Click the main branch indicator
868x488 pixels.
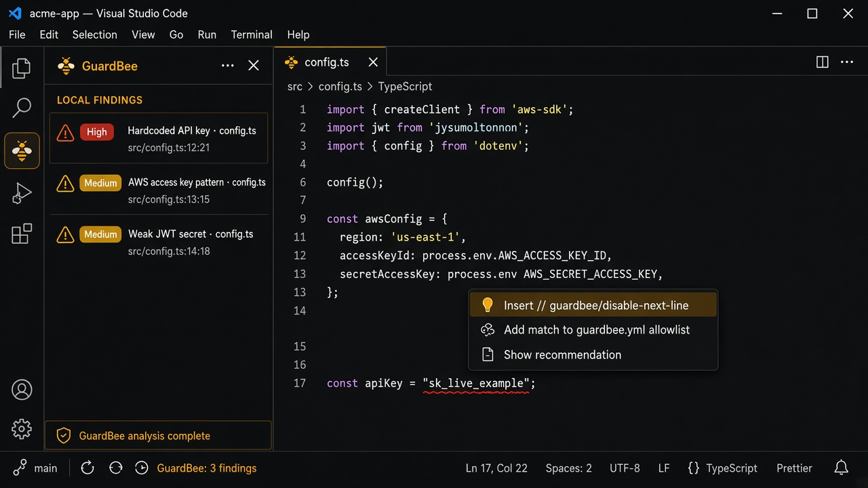tap(37, 468)
